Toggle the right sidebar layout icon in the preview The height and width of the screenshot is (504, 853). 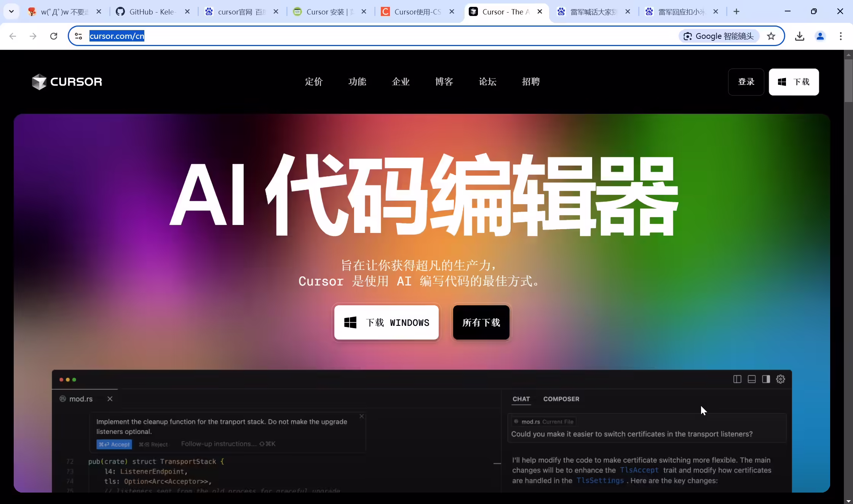(x=766, y=379)
